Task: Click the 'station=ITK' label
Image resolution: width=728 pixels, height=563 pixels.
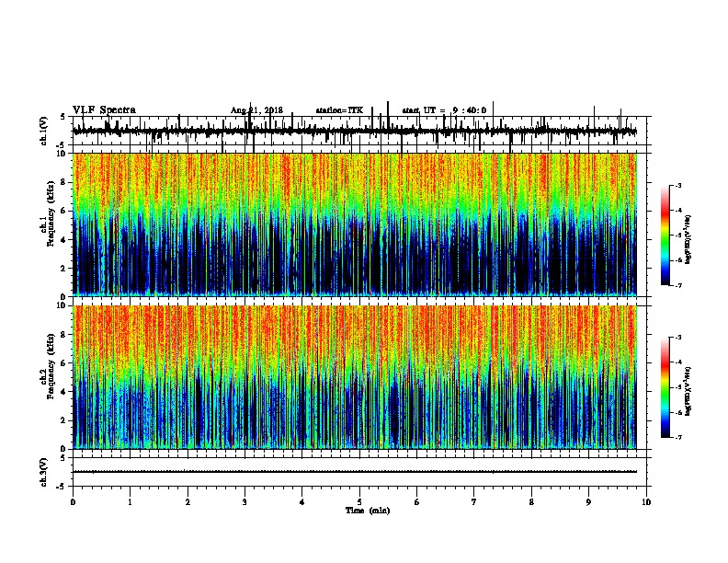Action: (339, 110)
